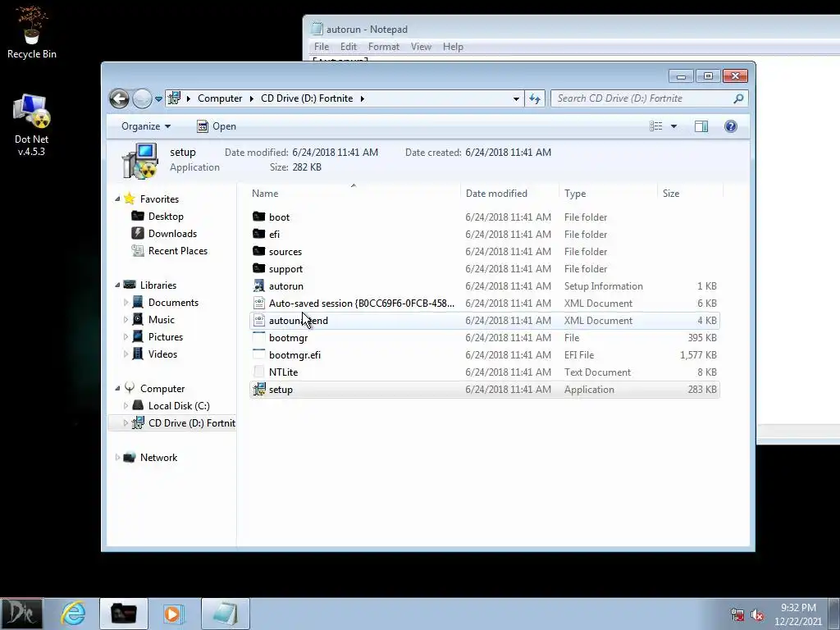Select the efi folder icon
Viewport: 840px width, 630px height.
(258, 234)
